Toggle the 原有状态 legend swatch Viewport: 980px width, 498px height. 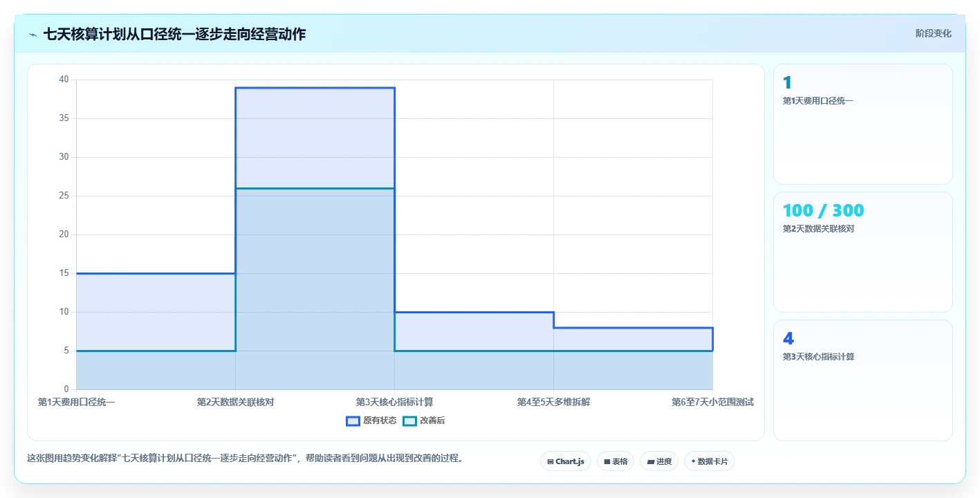[353, 421]
